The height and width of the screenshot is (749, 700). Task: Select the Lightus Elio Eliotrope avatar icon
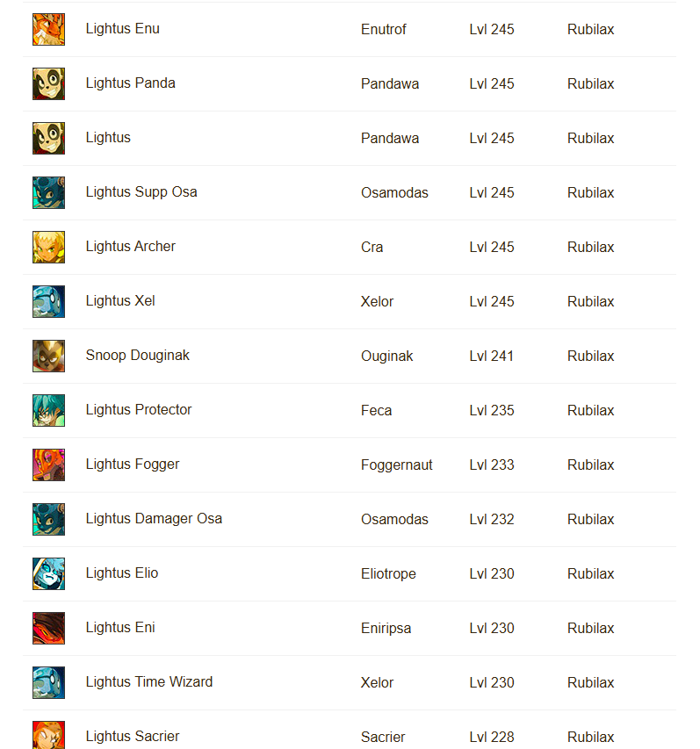(48, 573)
